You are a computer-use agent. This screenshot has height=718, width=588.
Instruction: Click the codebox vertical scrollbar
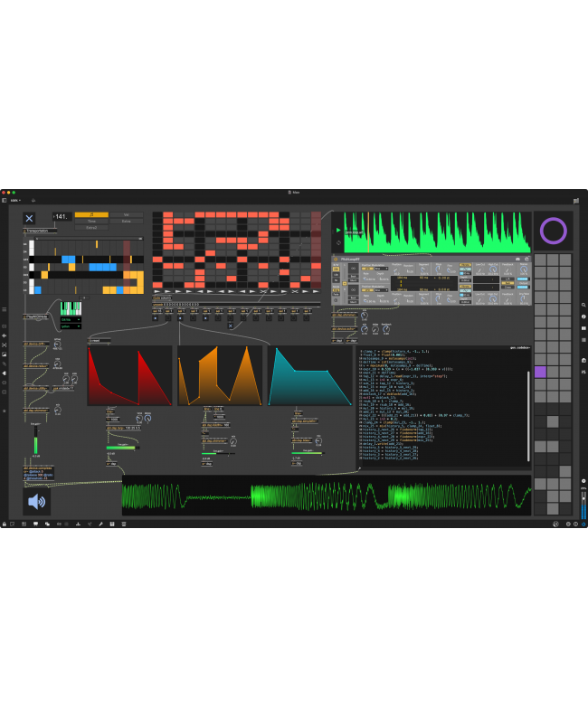(528, 415)
